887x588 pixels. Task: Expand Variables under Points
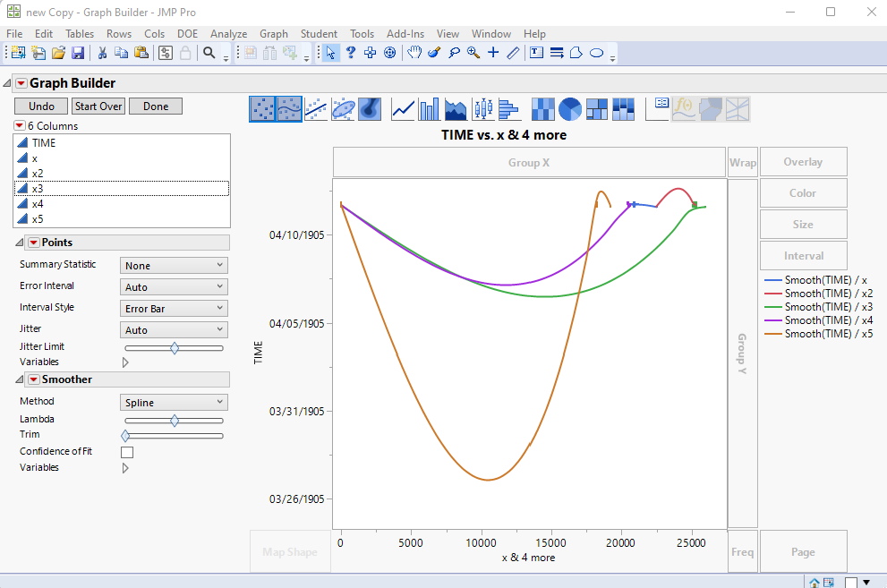pos(125,362)
